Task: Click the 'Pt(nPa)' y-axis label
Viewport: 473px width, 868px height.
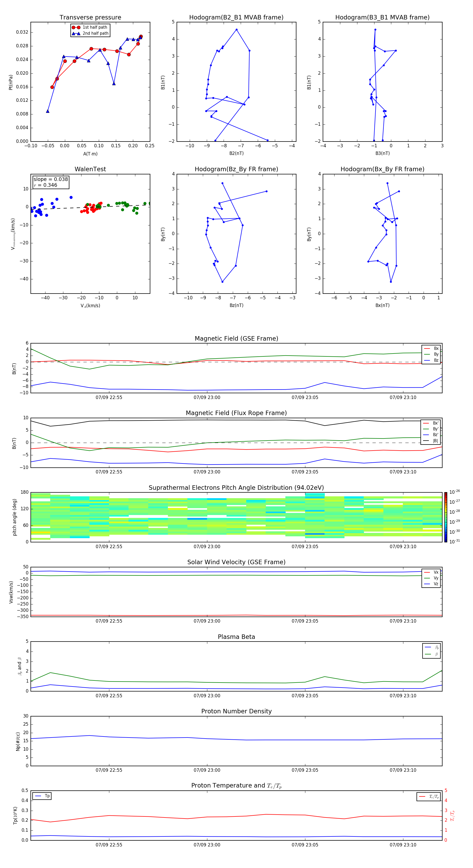Action: pyautogui.click(x=11, y=82)
